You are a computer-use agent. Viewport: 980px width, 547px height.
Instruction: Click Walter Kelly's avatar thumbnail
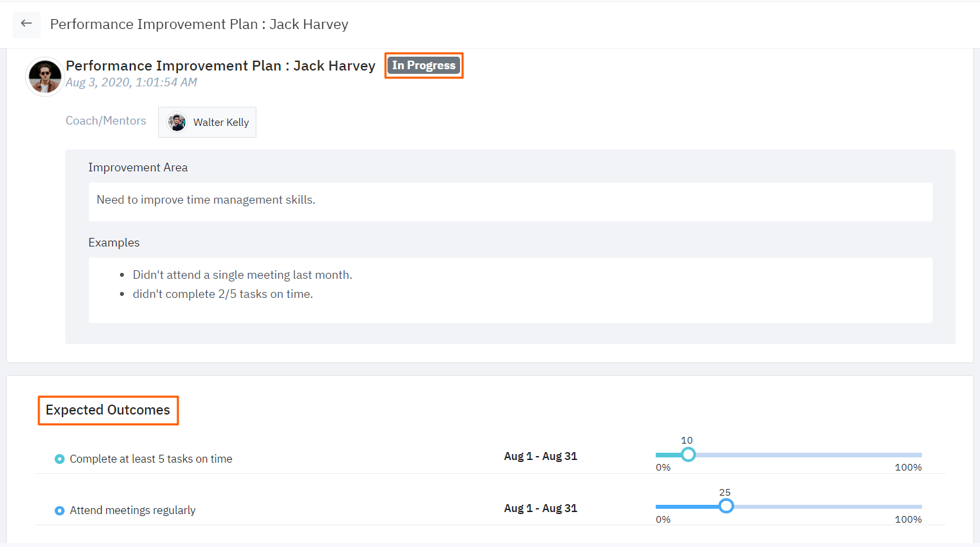pos(177,122)
